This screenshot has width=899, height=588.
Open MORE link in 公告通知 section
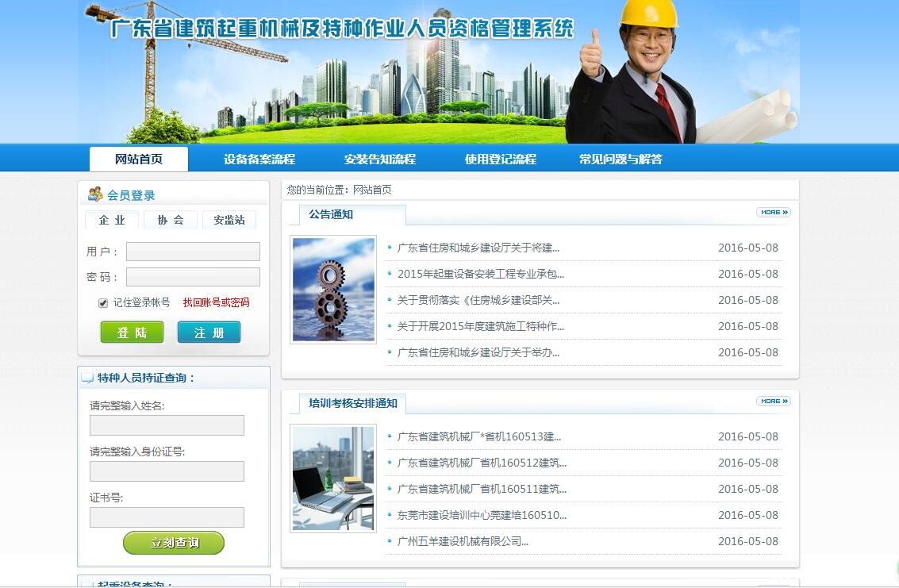pos(773,213)
